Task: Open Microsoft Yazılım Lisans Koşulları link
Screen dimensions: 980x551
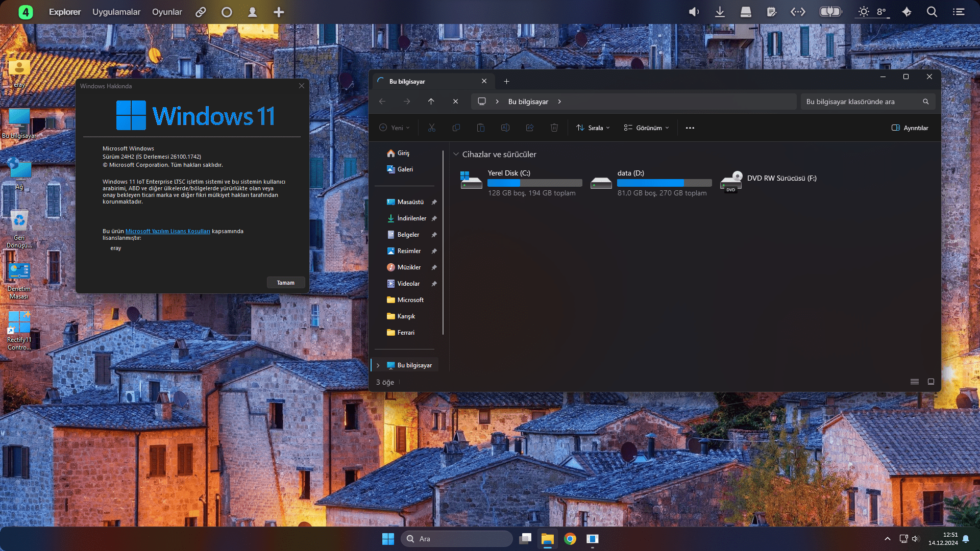Action: [167, 231]
